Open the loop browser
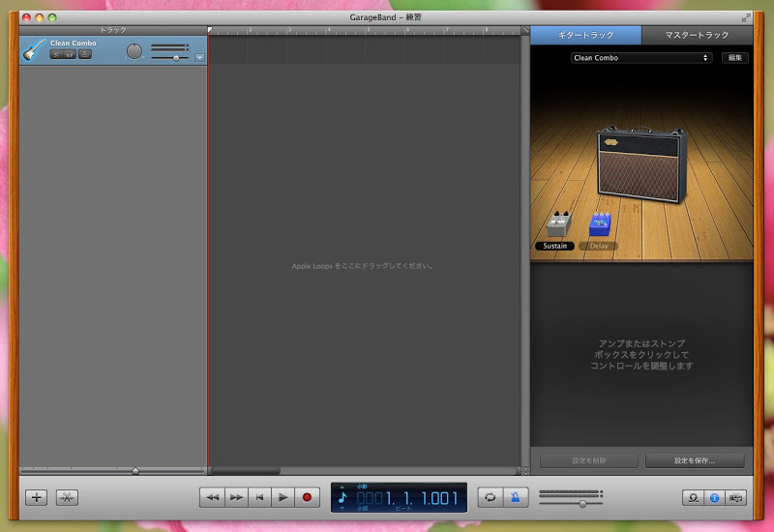Screen dimensions: 774x532 [693, 498]
